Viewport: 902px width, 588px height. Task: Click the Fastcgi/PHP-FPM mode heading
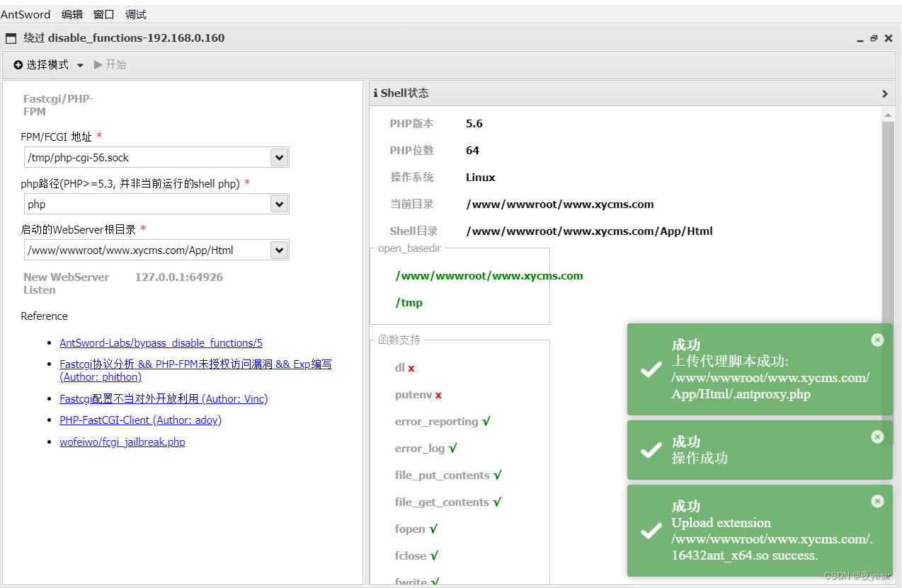pos(58,105)
